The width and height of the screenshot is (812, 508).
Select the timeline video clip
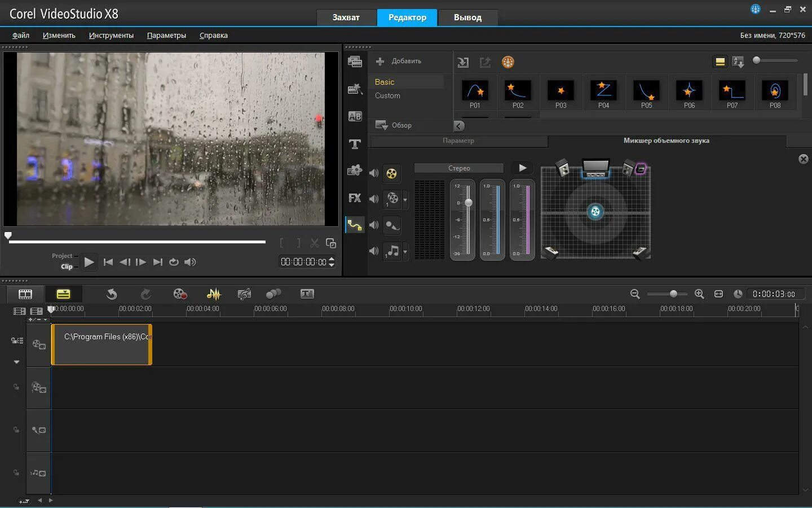click(101, 344)
